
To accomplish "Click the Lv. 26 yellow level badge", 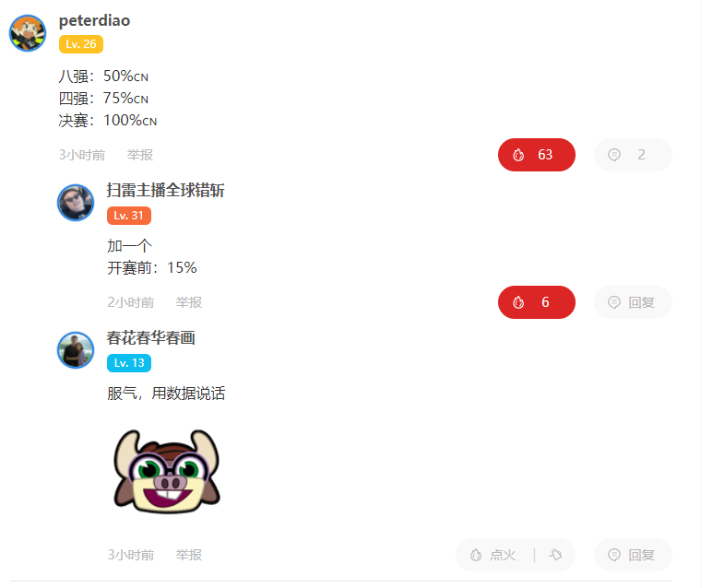I will 81,44.
